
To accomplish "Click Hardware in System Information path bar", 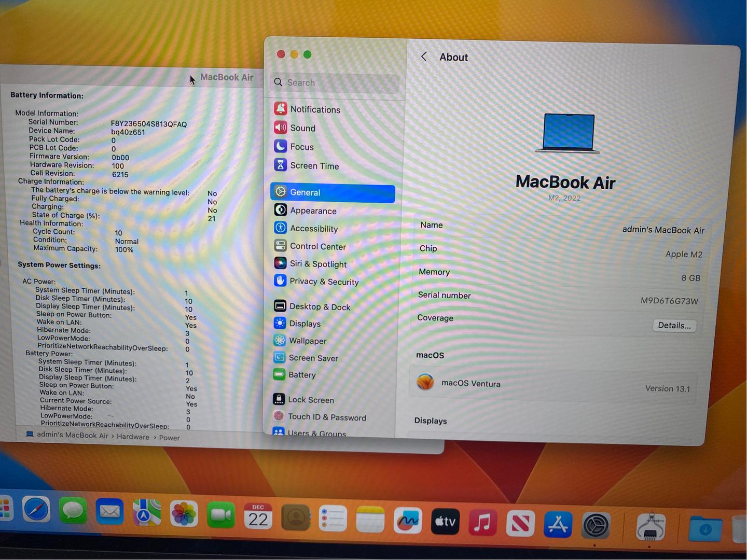I will pos(133,437).
